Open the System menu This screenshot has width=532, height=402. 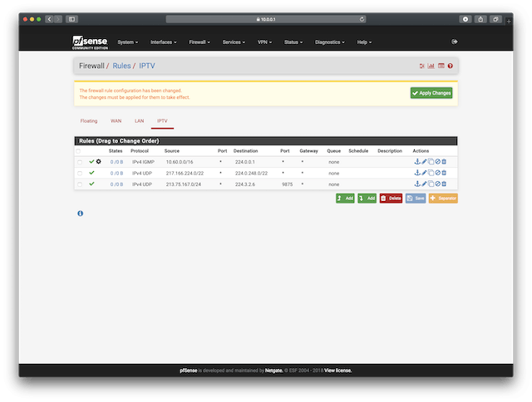click(x=127, y=42)
